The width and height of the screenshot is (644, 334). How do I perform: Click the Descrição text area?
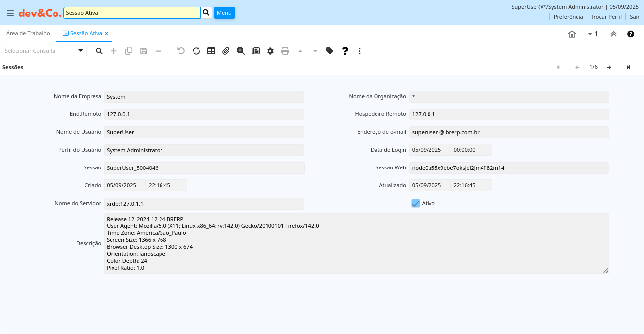tap(356, 243)
